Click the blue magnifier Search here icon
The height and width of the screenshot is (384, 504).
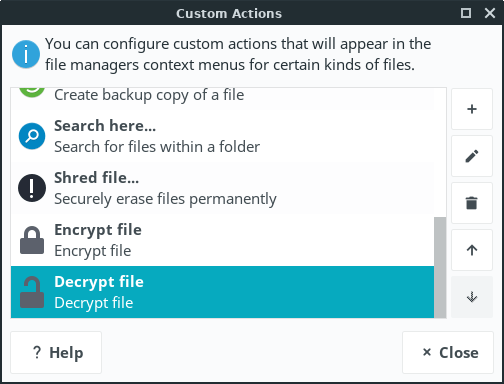point(32,136)
